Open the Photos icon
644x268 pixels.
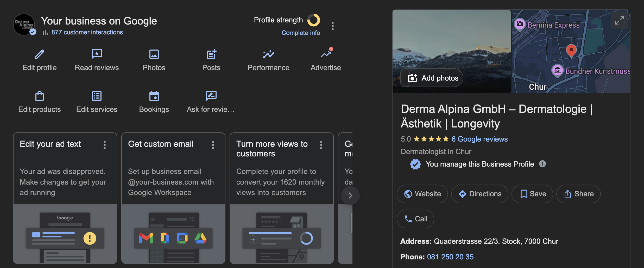[x=154, y=54]
